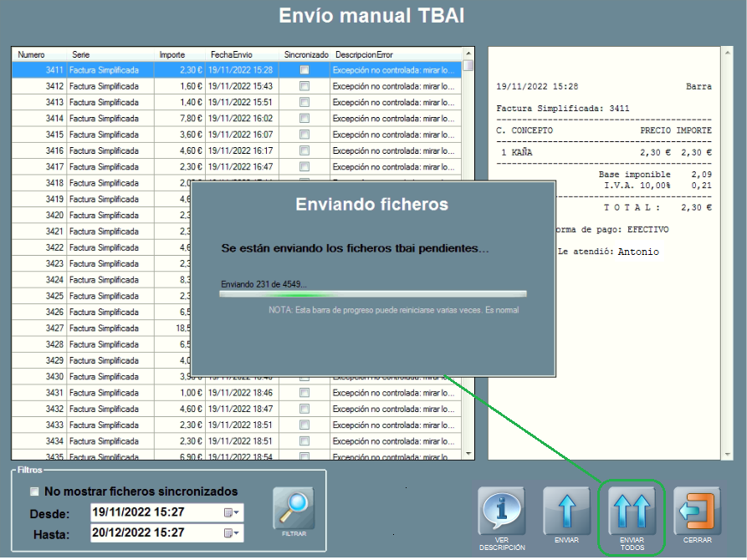The width and height of the screenshot is (747, 560).
Task: Open the Hasta date picker dropdown
Action: click(x=232, y=533)
